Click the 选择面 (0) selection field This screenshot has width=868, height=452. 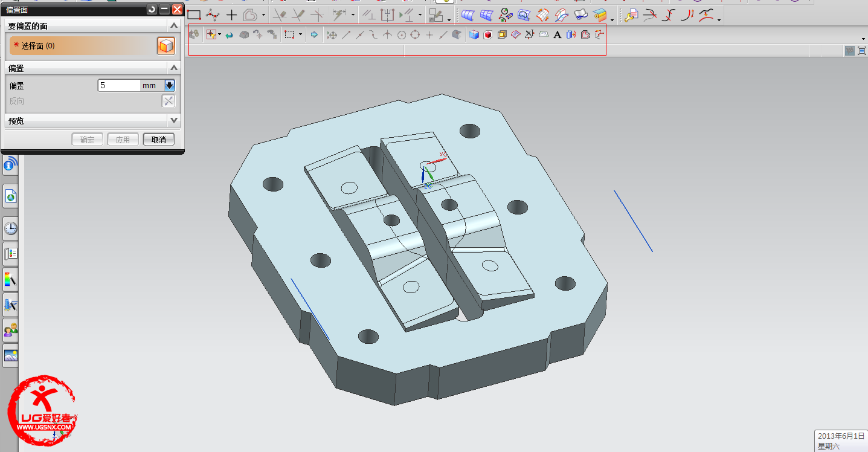(82, 46)
